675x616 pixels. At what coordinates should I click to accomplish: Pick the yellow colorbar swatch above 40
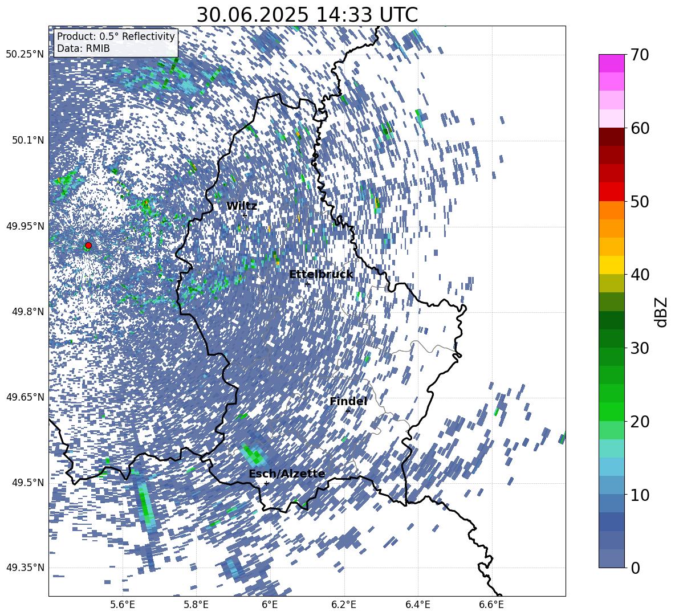click(x=611, y=265)
